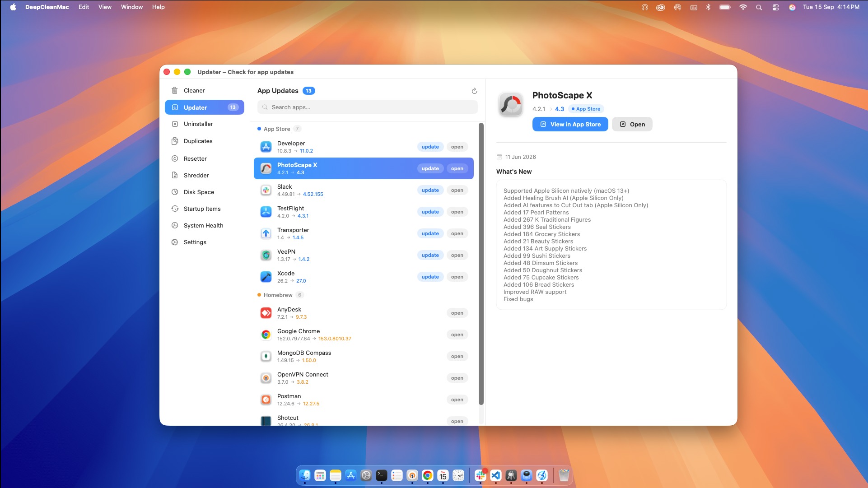Click open for OpenVPN Connect
Viewport: 868px width, 488px height.
click(x=457, y=378)
